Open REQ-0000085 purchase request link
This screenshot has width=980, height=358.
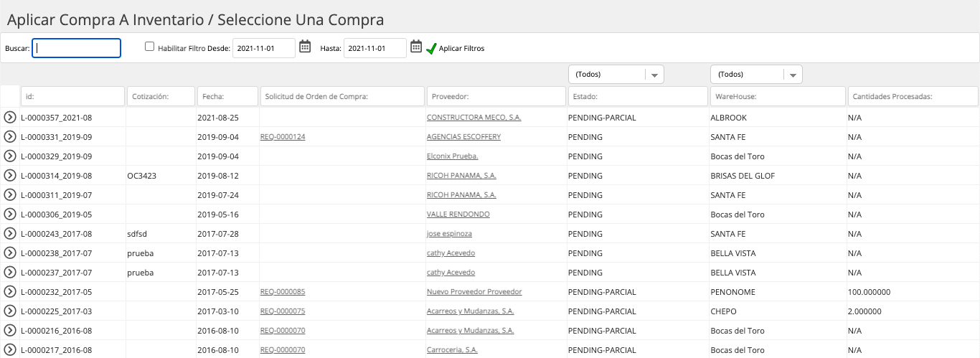coord(283,291)
